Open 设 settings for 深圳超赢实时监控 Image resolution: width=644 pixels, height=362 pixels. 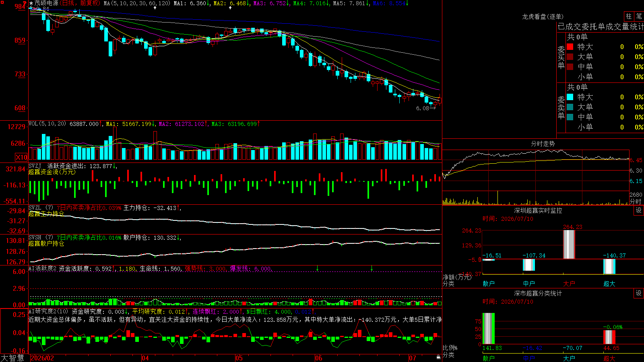tap(639, 210)
